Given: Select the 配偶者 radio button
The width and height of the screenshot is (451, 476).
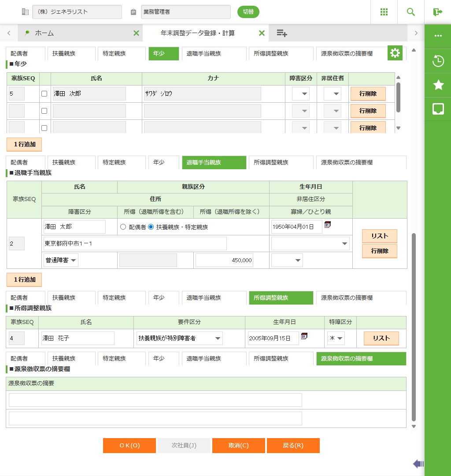Looking at the screenshot, I should (x=123, y=227).
